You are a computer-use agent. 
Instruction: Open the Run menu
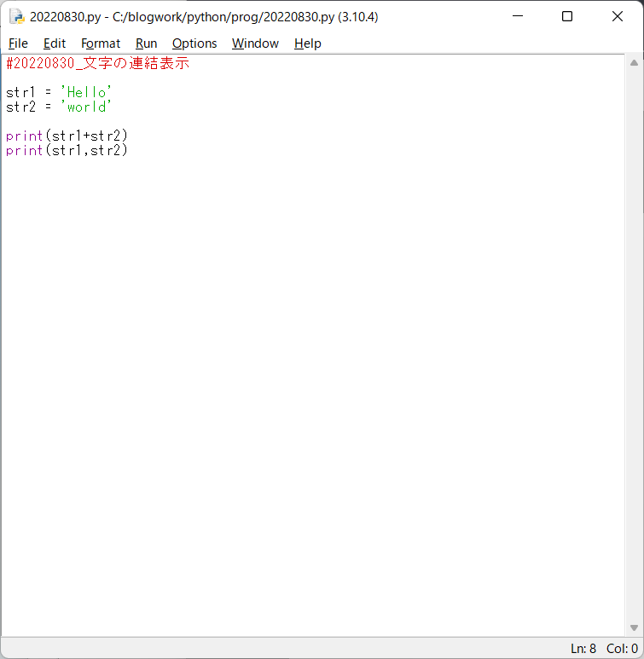tap(146, 43)
